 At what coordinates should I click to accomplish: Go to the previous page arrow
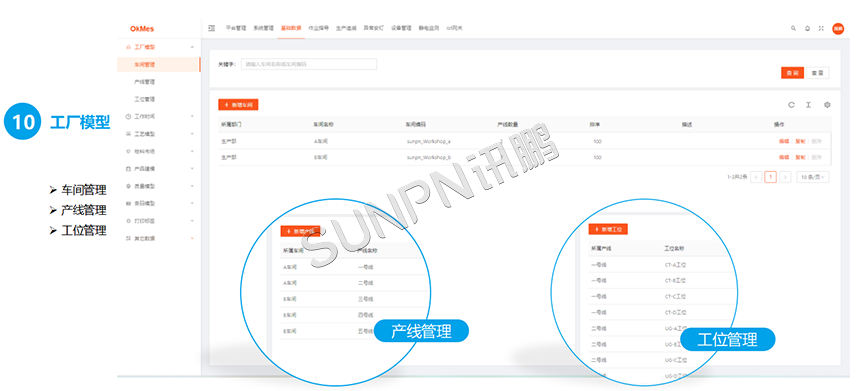[x=756, y=177]
